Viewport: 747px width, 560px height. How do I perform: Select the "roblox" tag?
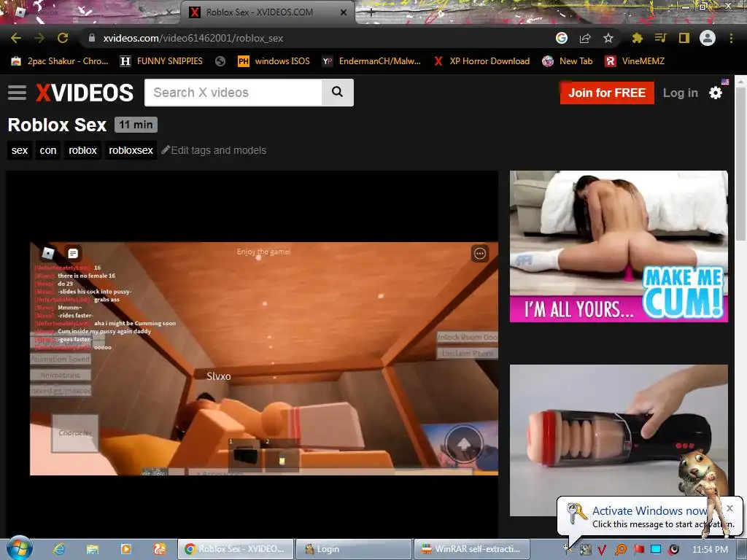pyautogui.click(x=83, y=150)
